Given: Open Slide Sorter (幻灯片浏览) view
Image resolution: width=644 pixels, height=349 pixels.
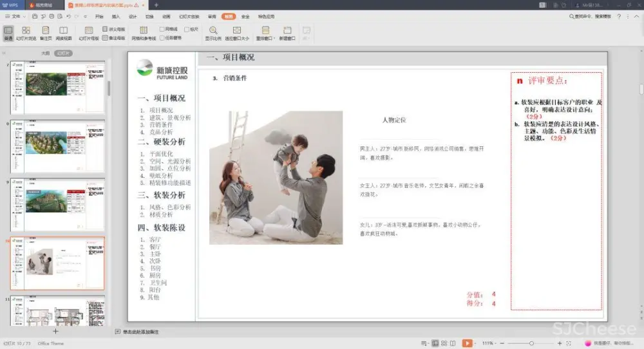Looking at the screenshot, I should [26, 33].
